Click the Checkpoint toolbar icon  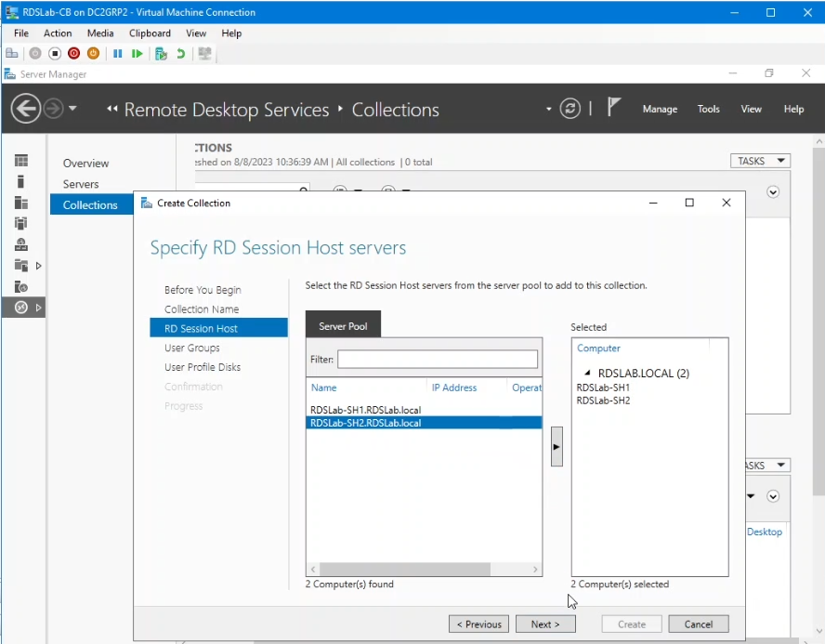click(x=161, y=53)
